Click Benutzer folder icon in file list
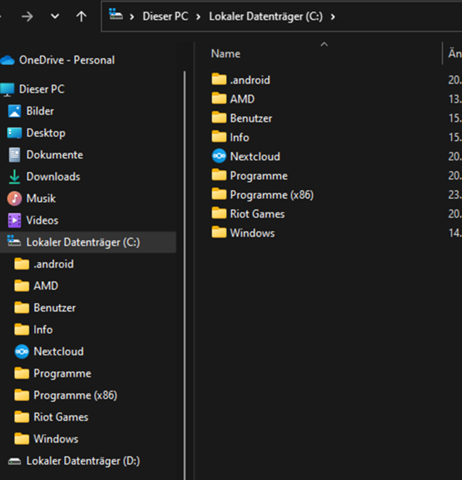462x480 pixels. [219, 117]
